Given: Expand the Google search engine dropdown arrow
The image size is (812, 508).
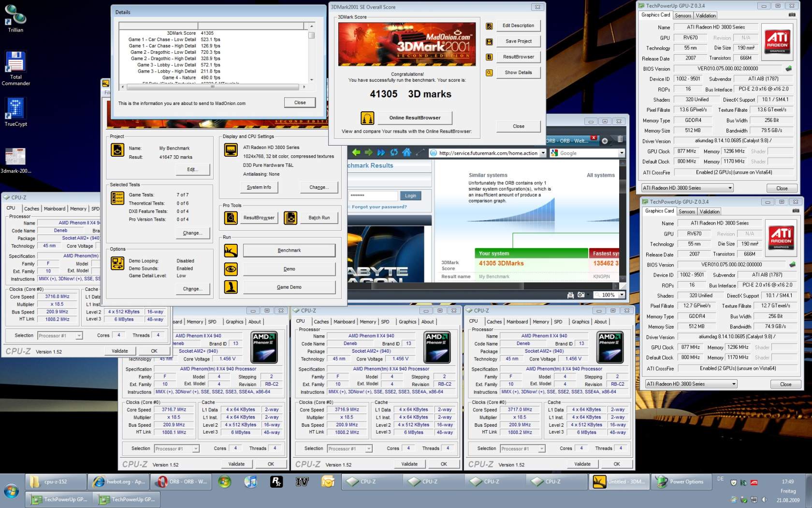Looking at the screenshot, I should click(x=622, y=153).
